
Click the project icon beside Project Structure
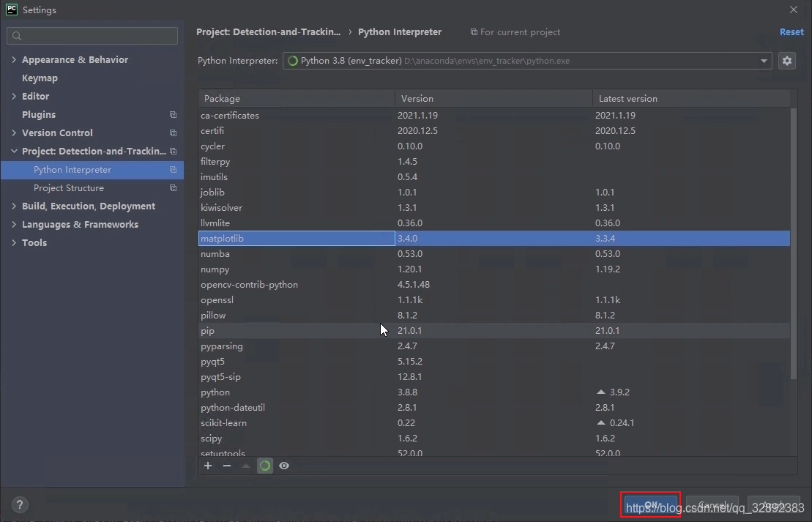point(173,188)
